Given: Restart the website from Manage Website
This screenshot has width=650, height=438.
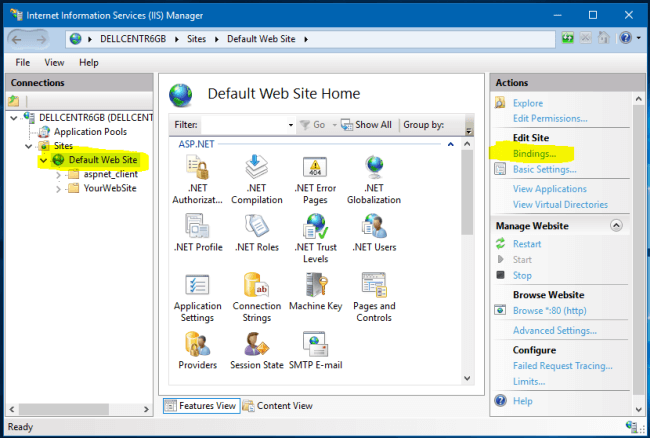Looking at the screenshot, I should tap(527, 244).
